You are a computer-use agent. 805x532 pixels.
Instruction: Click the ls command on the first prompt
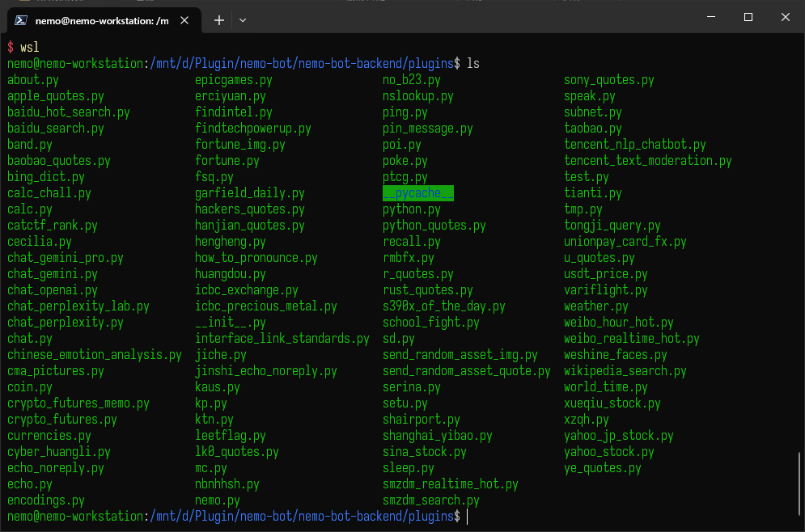click(473, 64)
